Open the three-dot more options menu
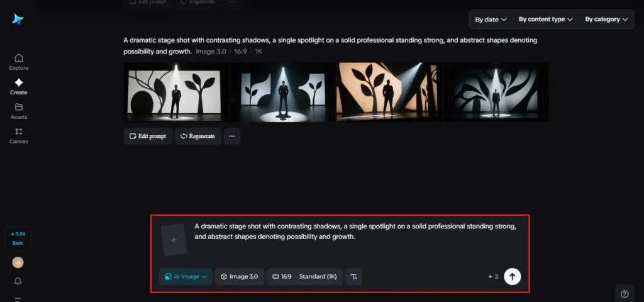This screenshot has width=644, height=302. (x=231, y=136)
